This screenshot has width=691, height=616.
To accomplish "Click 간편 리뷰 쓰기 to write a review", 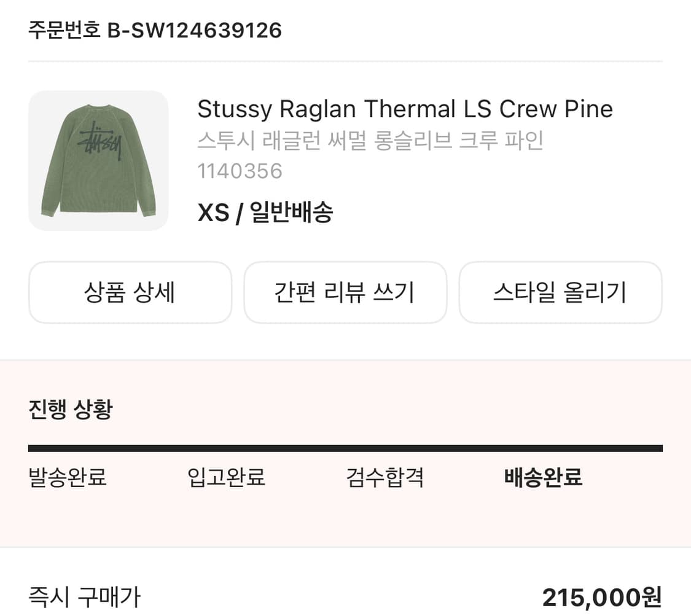I will (345, 292).
